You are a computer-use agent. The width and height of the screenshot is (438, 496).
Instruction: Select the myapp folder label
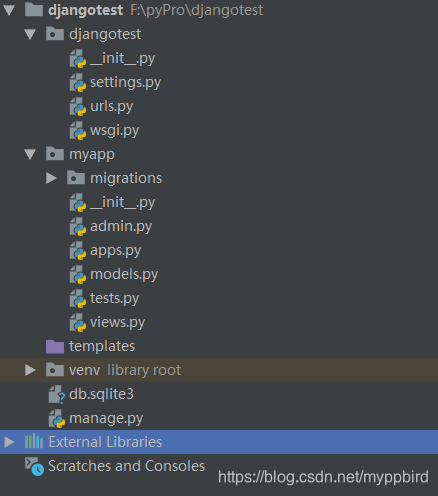(92, 155)
